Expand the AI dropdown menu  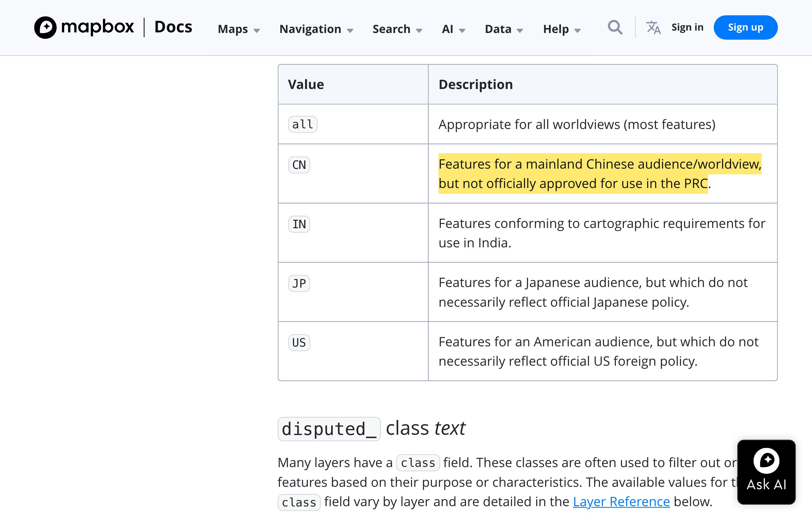pyautogui.click(x=453, y=29)
